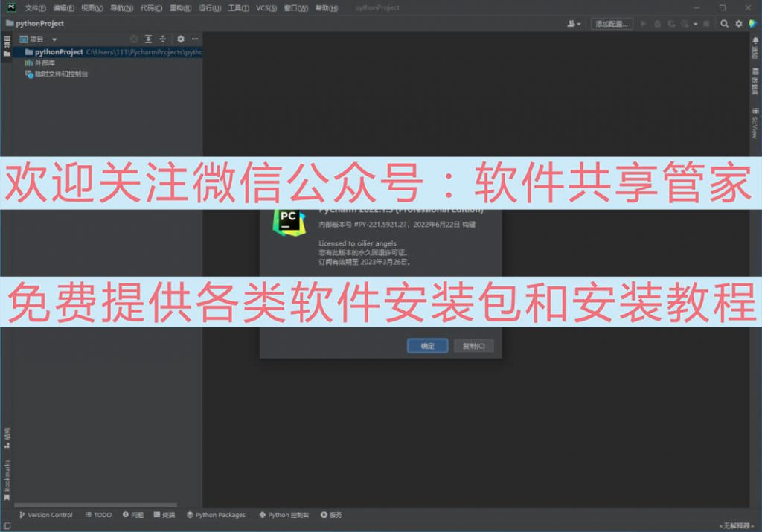762x532 pixels.
Task: Click the select opened file locate icon
Action: tap(134, 39)
